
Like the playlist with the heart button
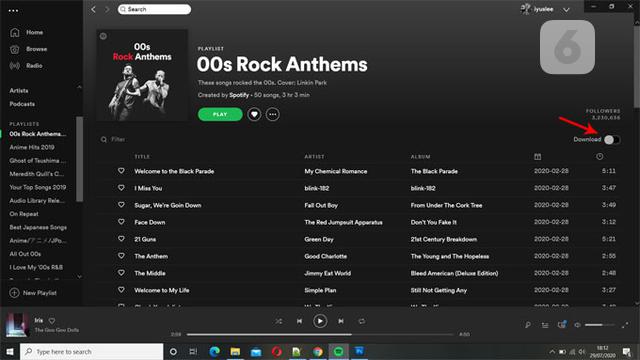[254, 114]
